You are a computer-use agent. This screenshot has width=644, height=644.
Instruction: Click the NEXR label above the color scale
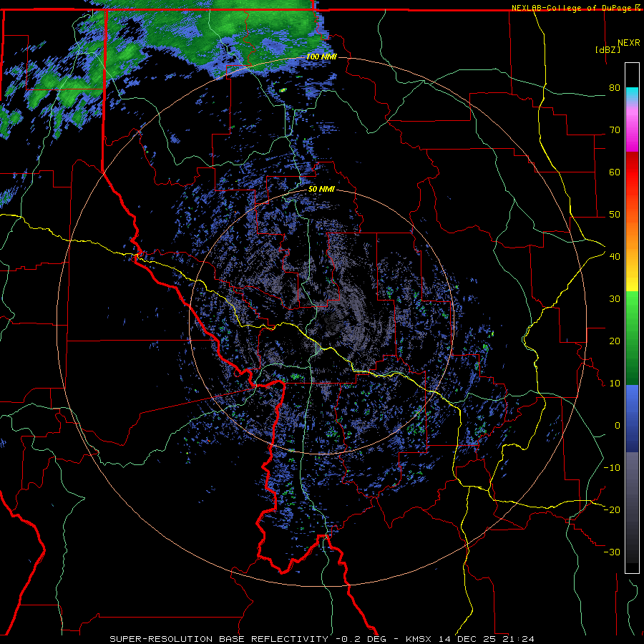pos(629,43)
